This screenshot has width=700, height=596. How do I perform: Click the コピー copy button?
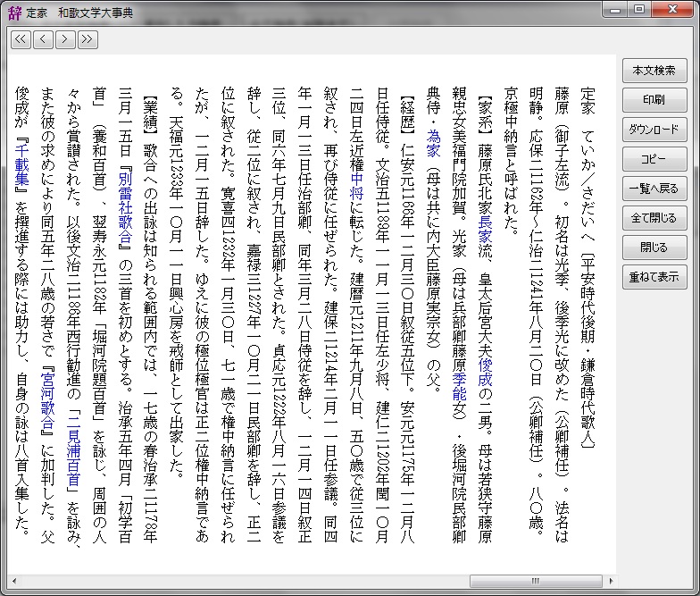654,159
